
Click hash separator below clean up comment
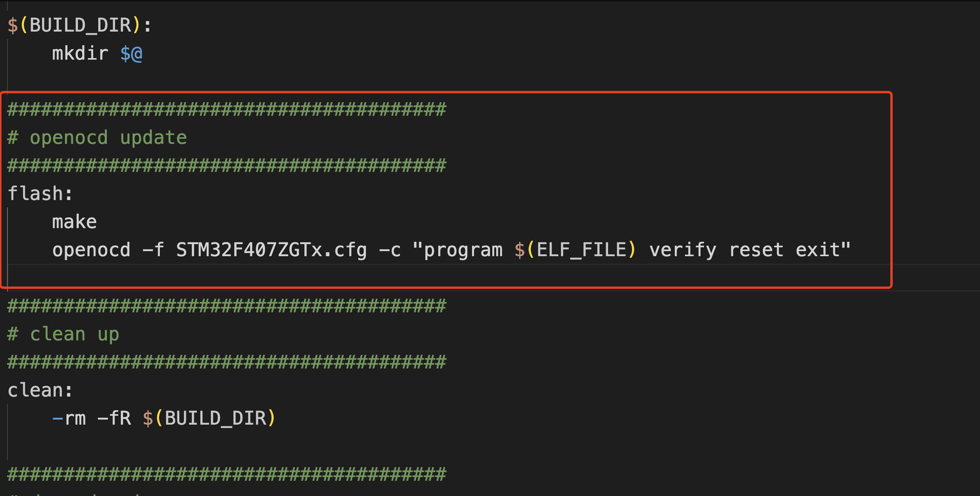tap(227, 362)
